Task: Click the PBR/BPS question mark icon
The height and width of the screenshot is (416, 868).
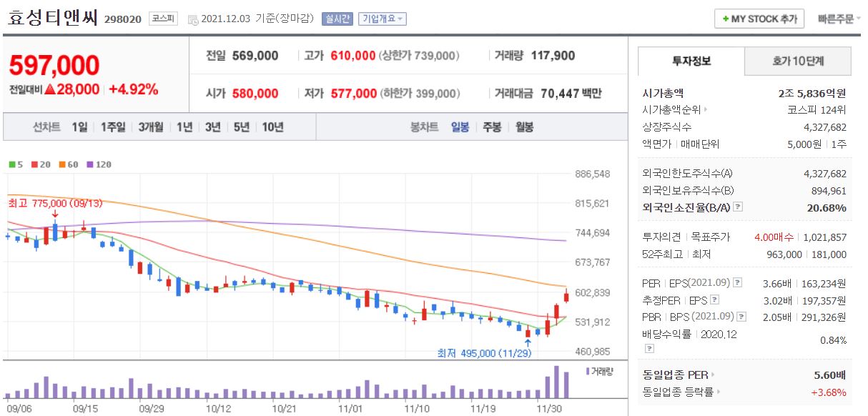Action: click(741, 317)
